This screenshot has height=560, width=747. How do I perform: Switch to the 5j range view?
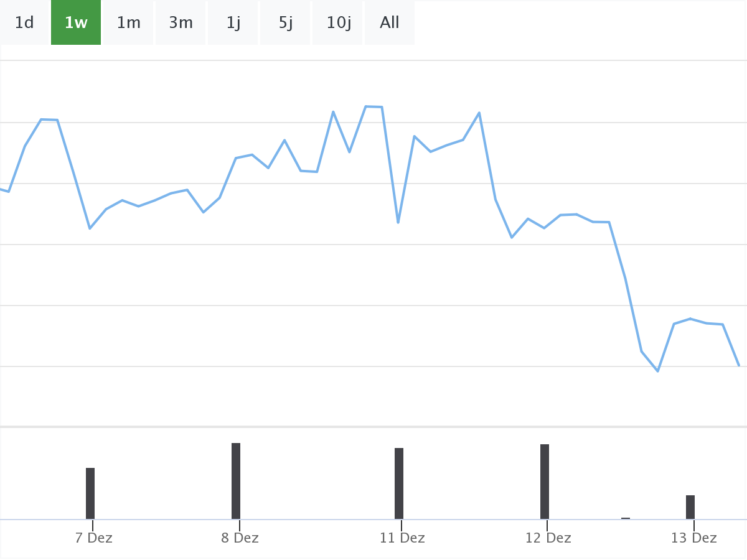(x=286, y=23)
